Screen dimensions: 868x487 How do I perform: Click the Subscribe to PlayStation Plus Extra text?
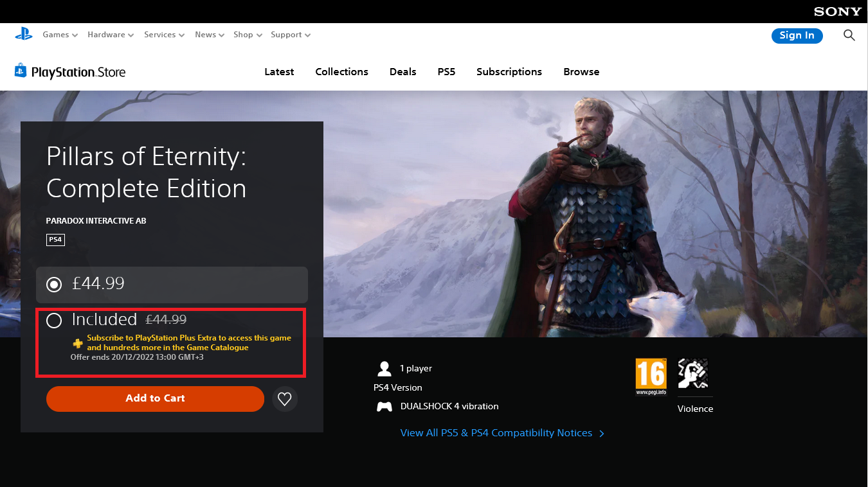pos(189,342)
